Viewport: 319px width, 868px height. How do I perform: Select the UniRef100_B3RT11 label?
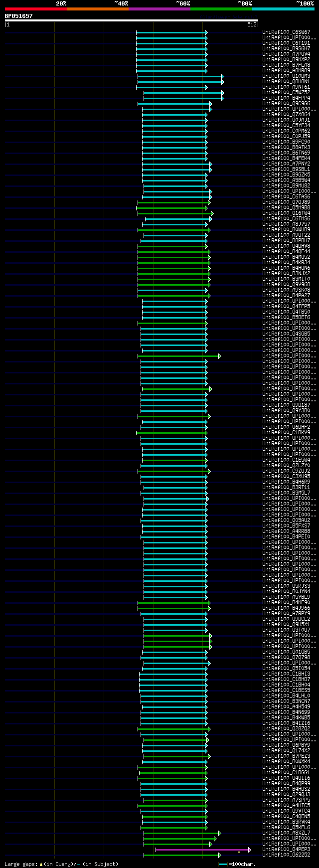(286, 488)
